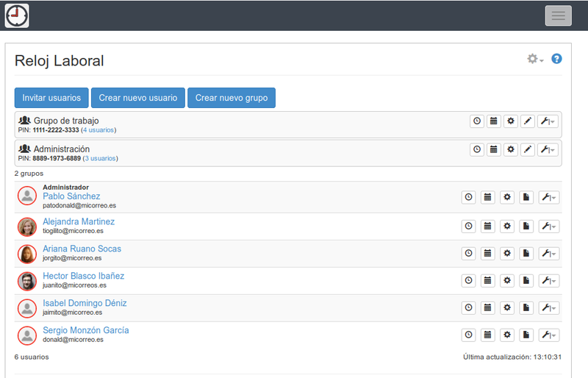This screenshot has height=378, width=588.
Task: Click Alejandra Martinez's profile photo
Action: 27,227
